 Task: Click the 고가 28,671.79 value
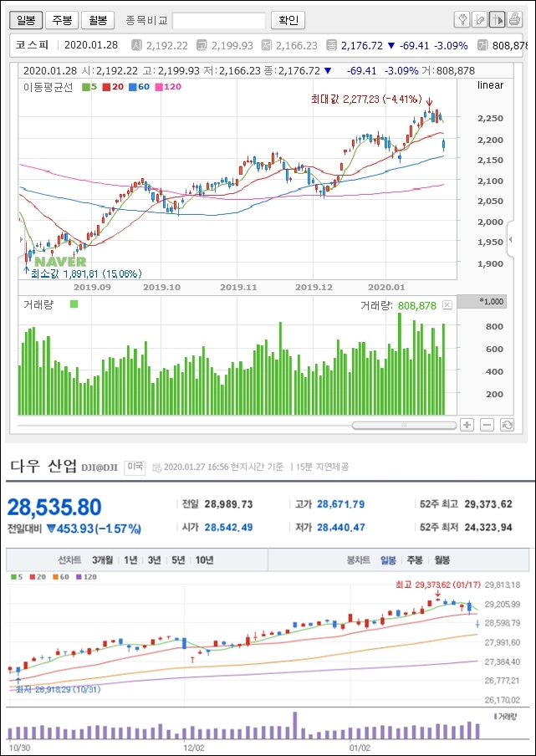tap(341, 504)
